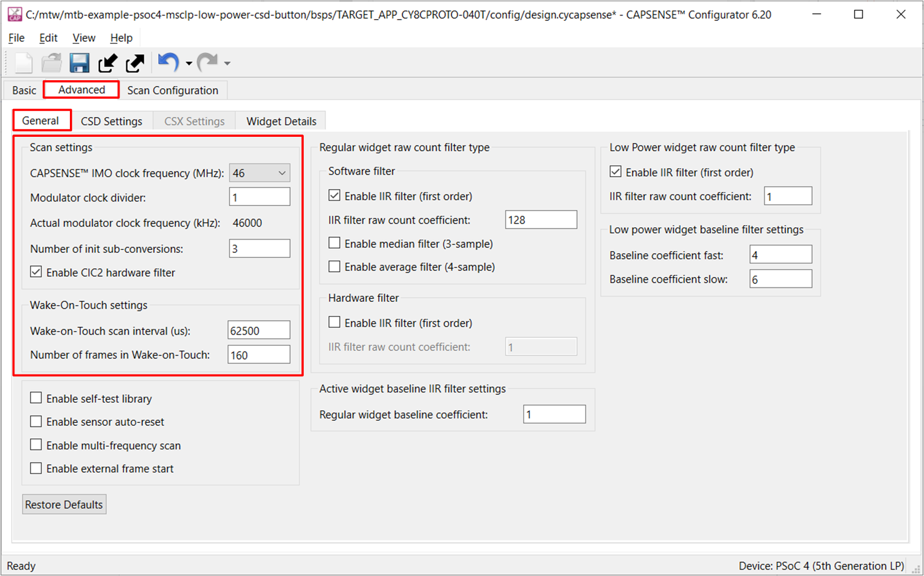Click the Low Power IIR raw count coefficient field
The height and width of the screenshot is (576, 924).
click(788, 196)
